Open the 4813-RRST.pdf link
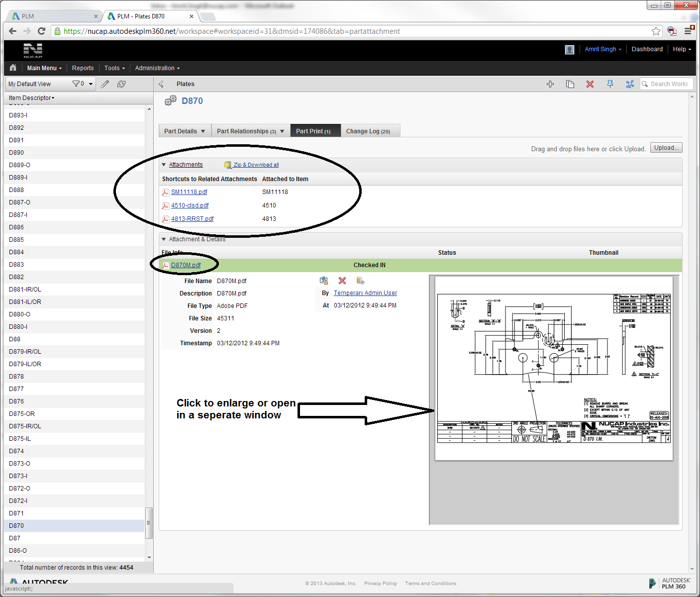This screenshot has width=700, height=597. pyautogui.click(x=193, y=219)
